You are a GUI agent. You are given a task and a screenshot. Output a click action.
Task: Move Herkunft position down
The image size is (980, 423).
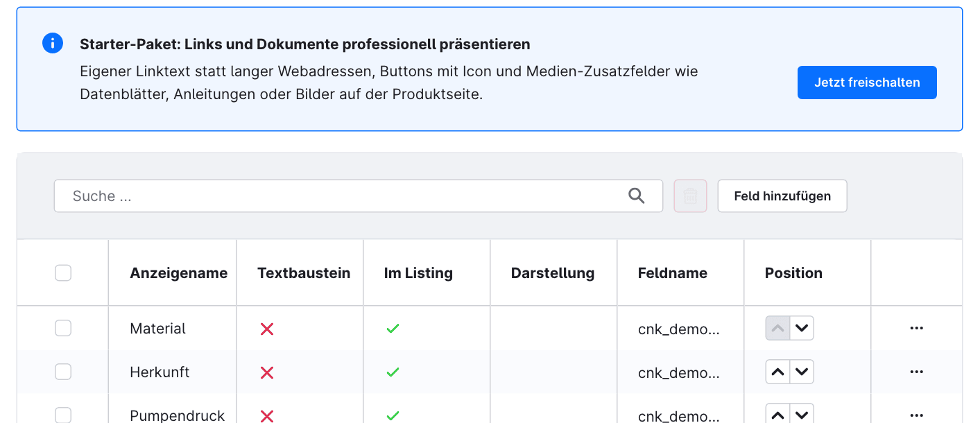[802, 372]
